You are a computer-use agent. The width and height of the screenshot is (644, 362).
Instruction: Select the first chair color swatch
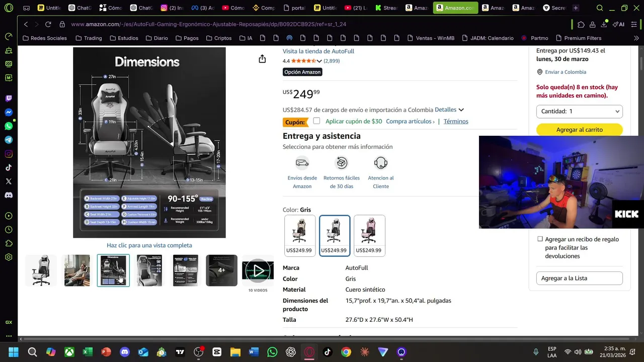point(300,236)
